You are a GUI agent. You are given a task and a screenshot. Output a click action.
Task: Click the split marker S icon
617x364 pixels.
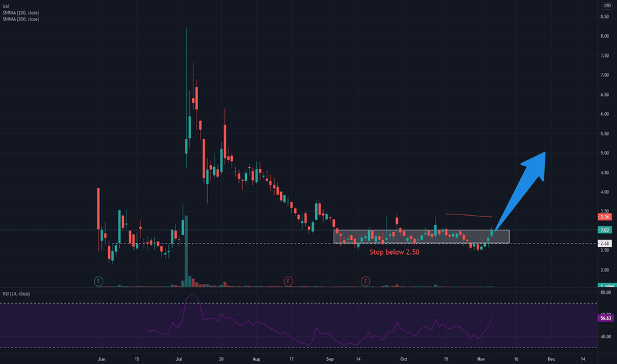(x=99, y=281)
